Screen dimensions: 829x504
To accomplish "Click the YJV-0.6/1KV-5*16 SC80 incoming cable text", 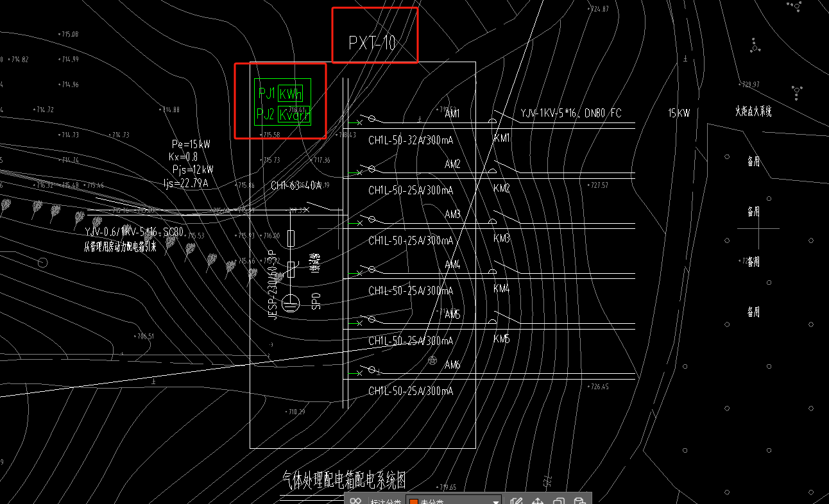I will point(135,231).
